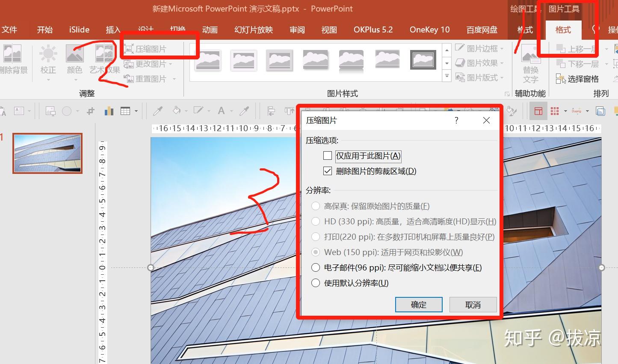Click the red dotted grid icon
Viewport: 618px width, 364px height.
(x=555, y=111)
